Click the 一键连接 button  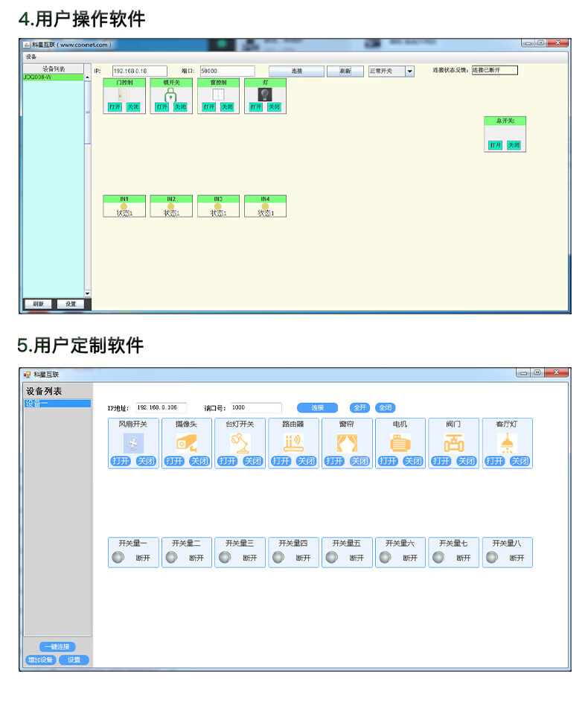click(x=57, y=646)
